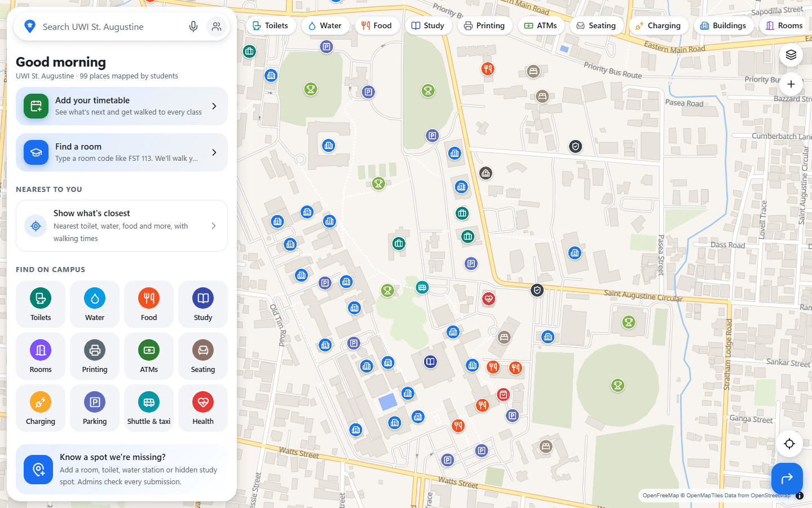Open the Shuttle & taxi category tile
This screenshot has height=508, width=812.
[149, 408]
